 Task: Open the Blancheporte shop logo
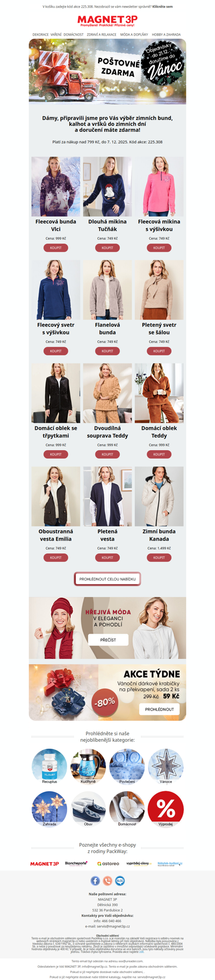click(x=76, y=863)
